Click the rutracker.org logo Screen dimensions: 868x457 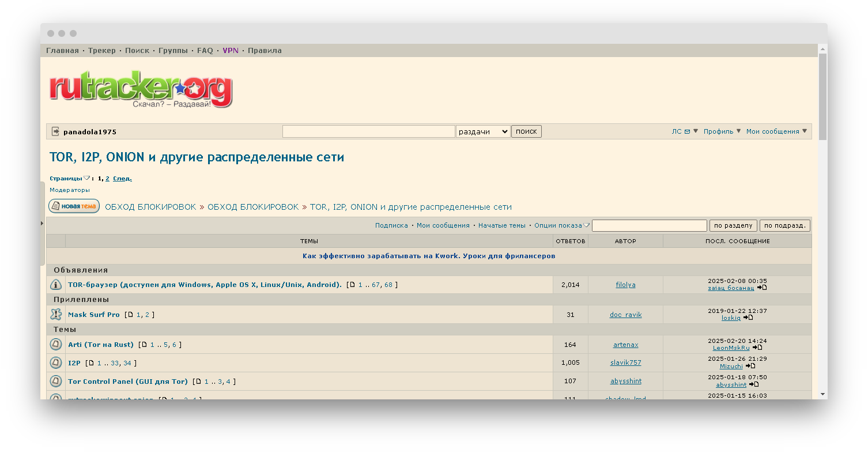[141, 90]
